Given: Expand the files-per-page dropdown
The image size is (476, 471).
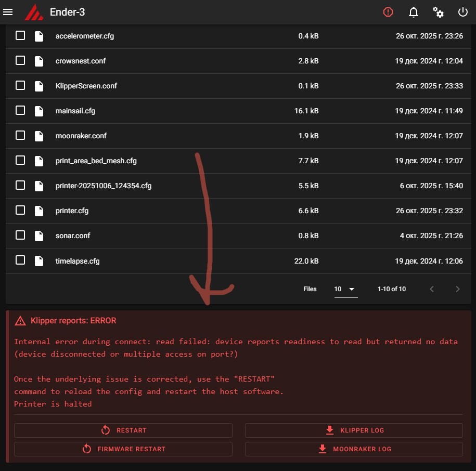Looking at the screenshot, I should [x=346, y=290].
